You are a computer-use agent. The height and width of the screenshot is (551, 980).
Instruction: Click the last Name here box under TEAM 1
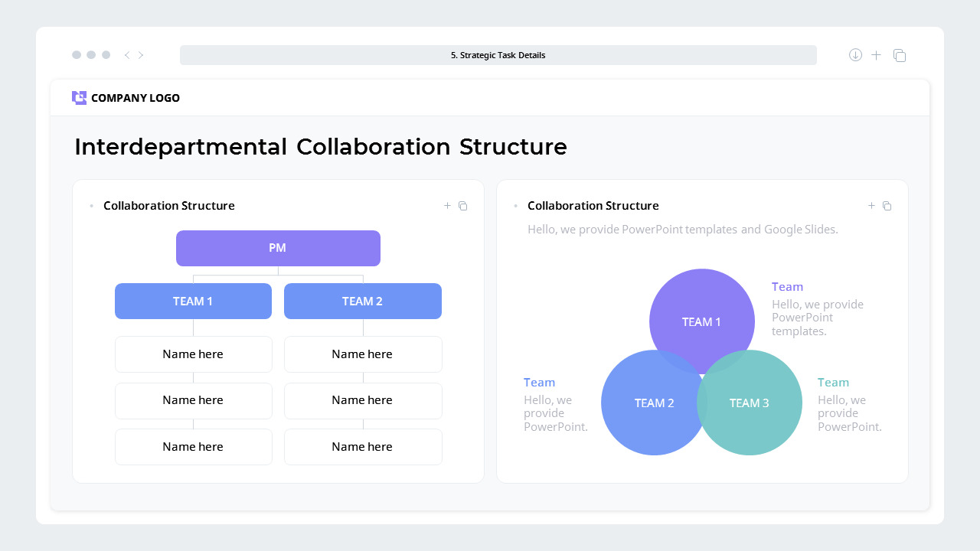point(194,447)
